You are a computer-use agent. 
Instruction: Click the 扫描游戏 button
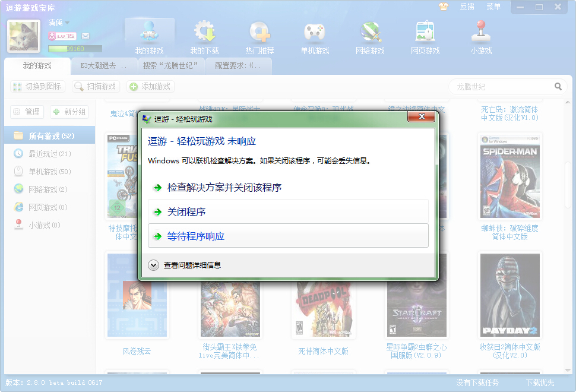click(x=95, y=86)
